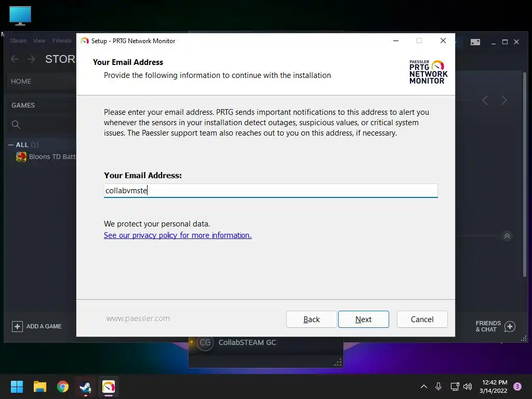Viewport: 532px width, 399px height.
Task: Open network settings from tray icon
Action: point(455,387)
